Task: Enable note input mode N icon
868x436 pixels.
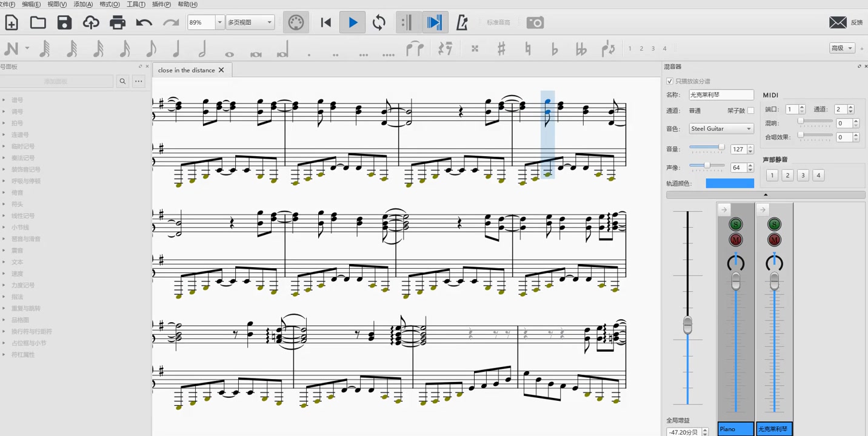Action: pos(11,48)
